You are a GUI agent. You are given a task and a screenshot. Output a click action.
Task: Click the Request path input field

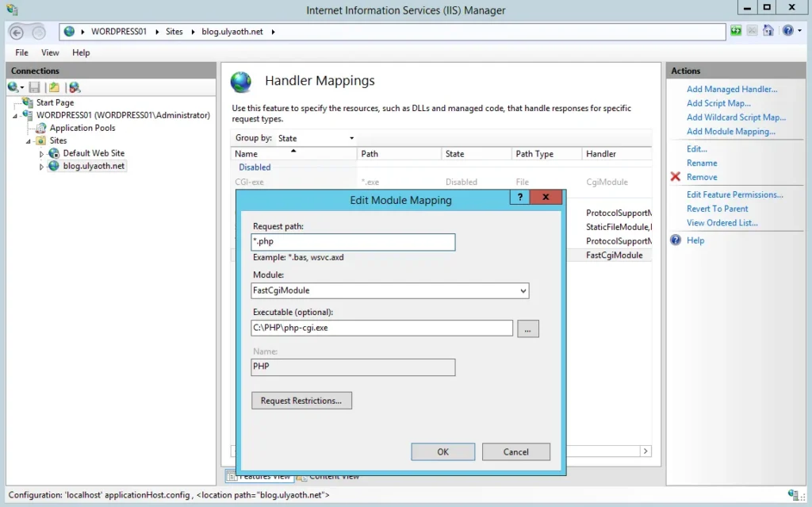353,242
